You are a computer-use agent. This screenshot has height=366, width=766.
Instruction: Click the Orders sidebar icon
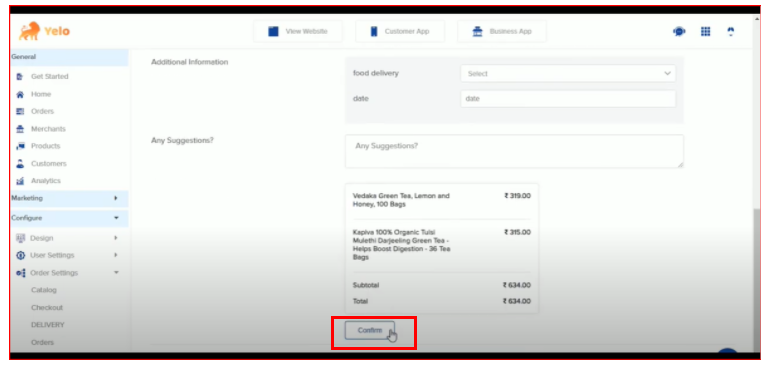pos(20,111)
